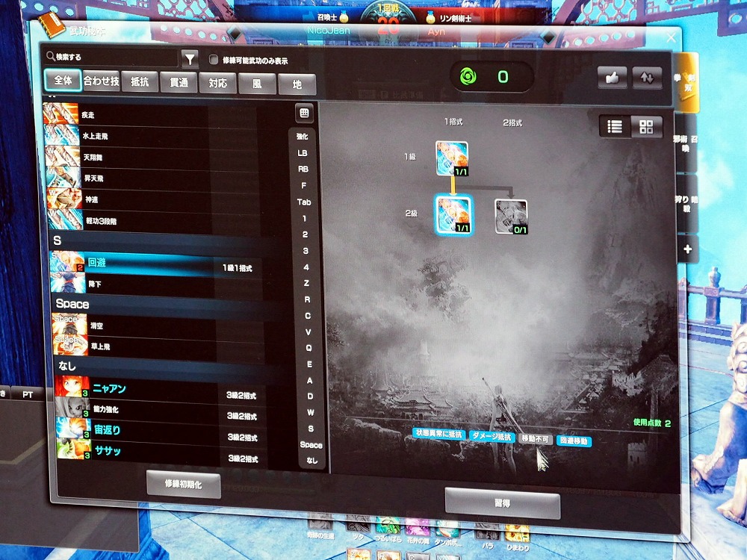The height and width of the screenshot is (560, 747).
Task: Select the greyed 2級 2招式 node showing 0/1
Action: 511,217
